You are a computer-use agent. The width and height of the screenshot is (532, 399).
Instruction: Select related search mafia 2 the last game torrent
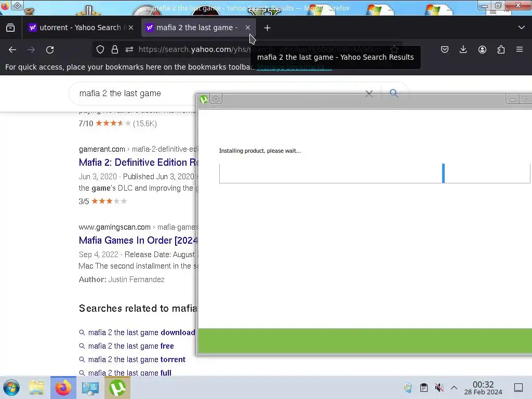coord(137,360)
